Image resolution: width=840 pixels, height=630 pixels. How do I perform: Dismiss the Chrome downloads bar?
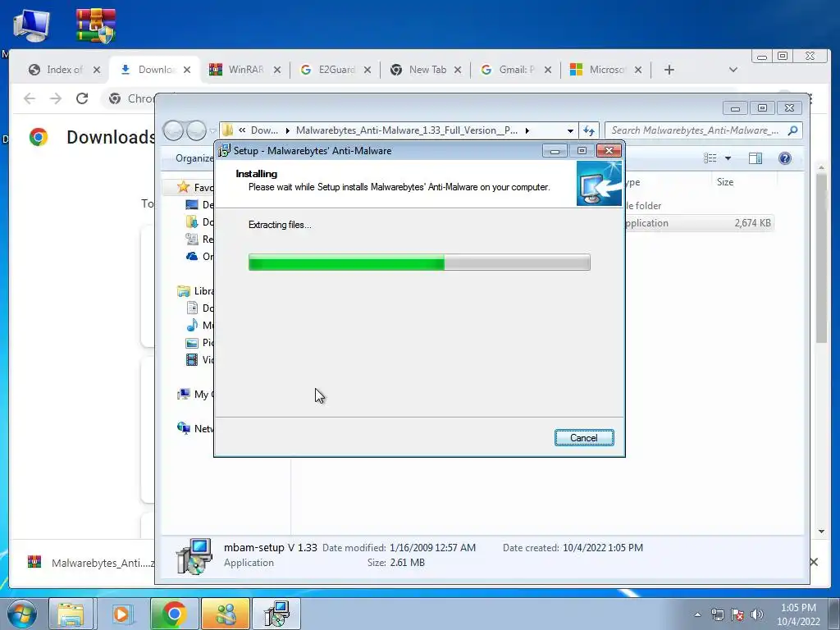[x=814, y=562]
